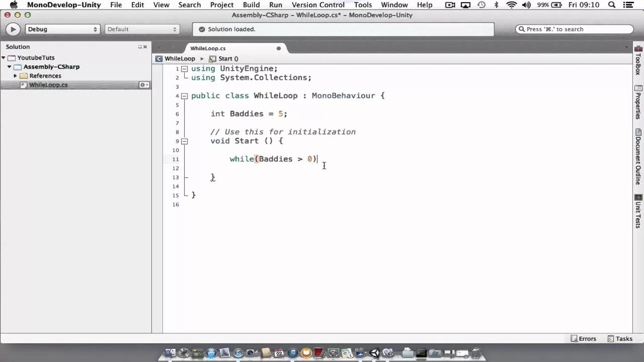Screen dimensions: 644x362
Task: Expand the References folder
Action: click(15, 76)
